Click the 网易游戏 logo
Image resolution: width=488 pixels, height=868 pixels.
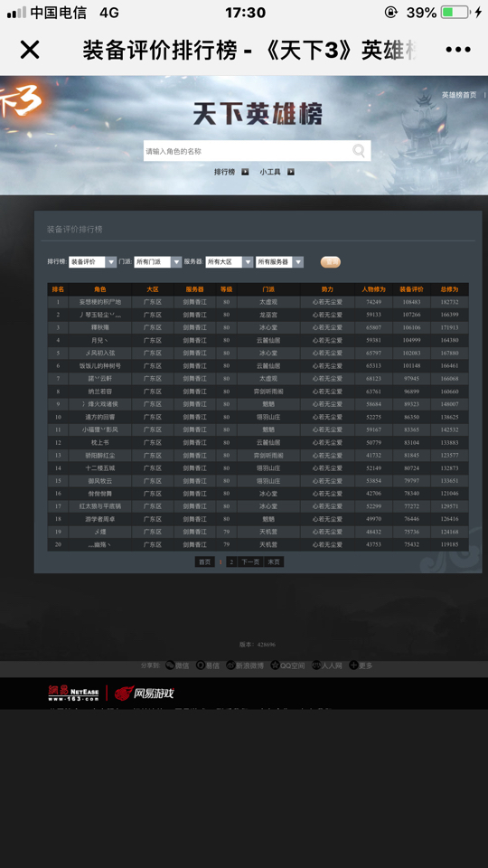(144, 693)
